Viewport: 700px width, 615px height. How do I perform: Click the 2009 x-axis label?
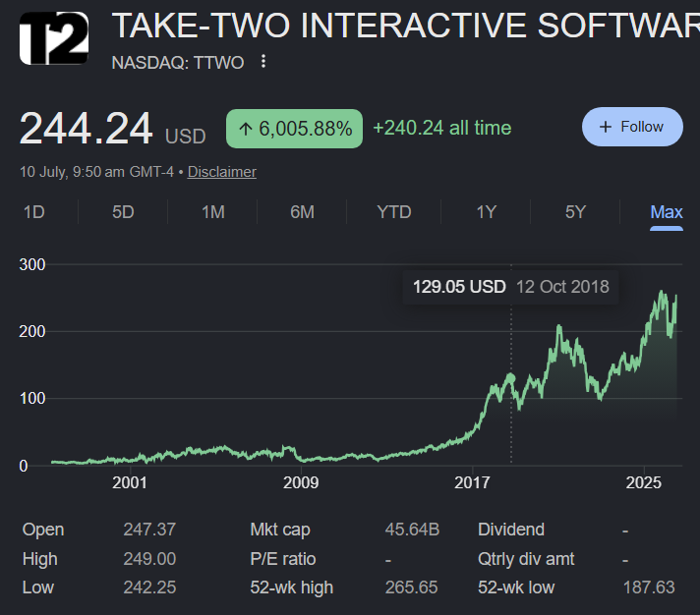coord(301,482)
